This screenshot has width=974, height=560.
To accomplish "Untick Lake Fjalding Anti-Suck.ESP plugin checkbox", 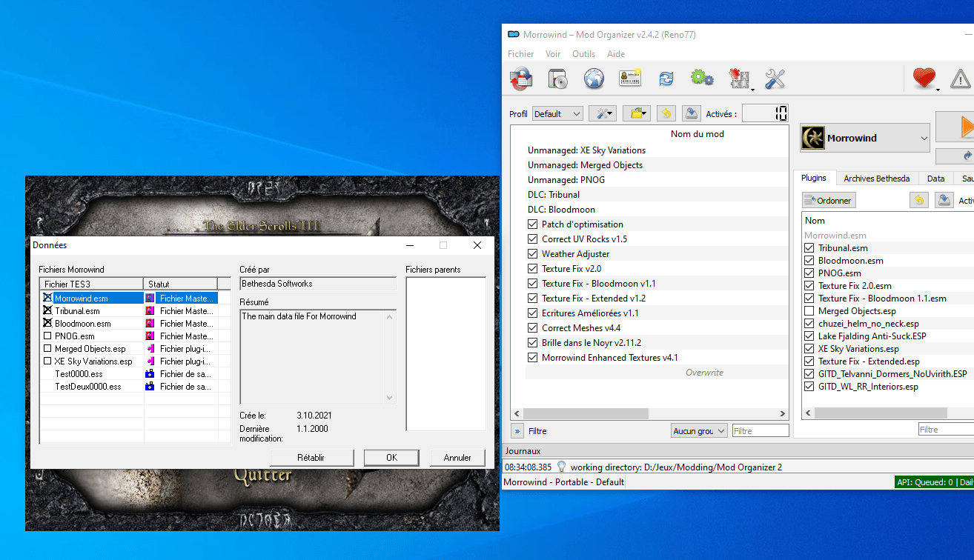I will (809, 336).
